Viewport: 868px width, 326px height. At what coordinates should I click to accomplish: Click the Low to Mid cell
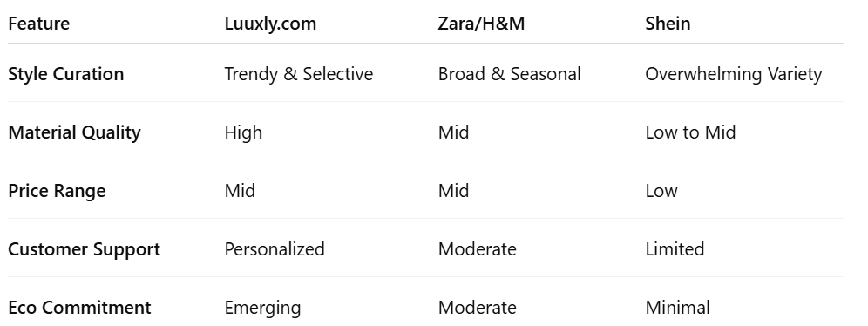point(690,132)
